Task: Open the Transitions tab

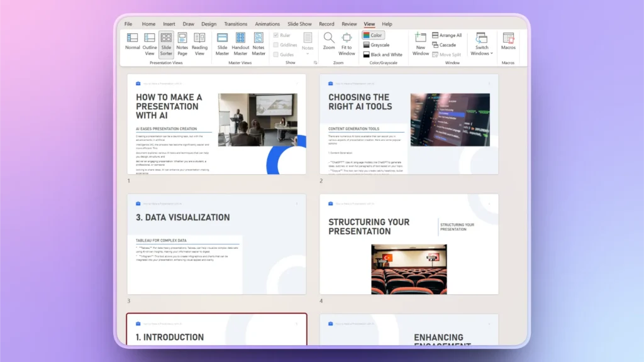Action: pyautogui.click(x=236, y=24)
